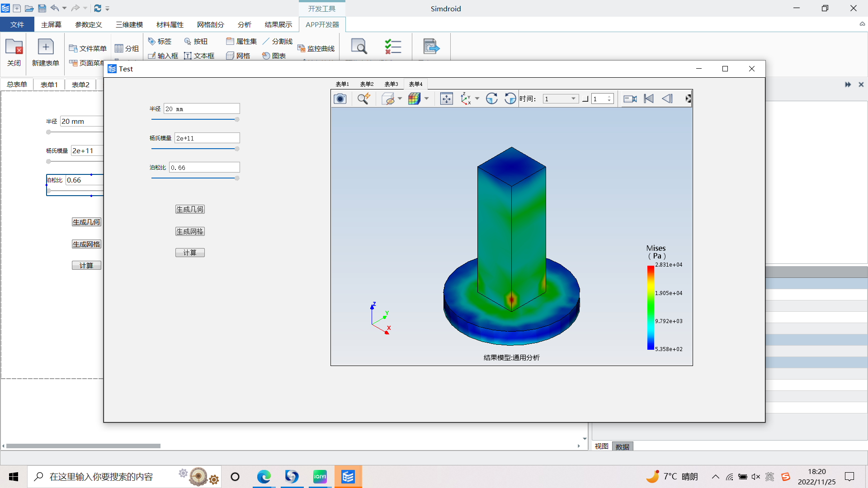
Task: Click the XYZ axis orientation icon
Action: pos(465,99)
